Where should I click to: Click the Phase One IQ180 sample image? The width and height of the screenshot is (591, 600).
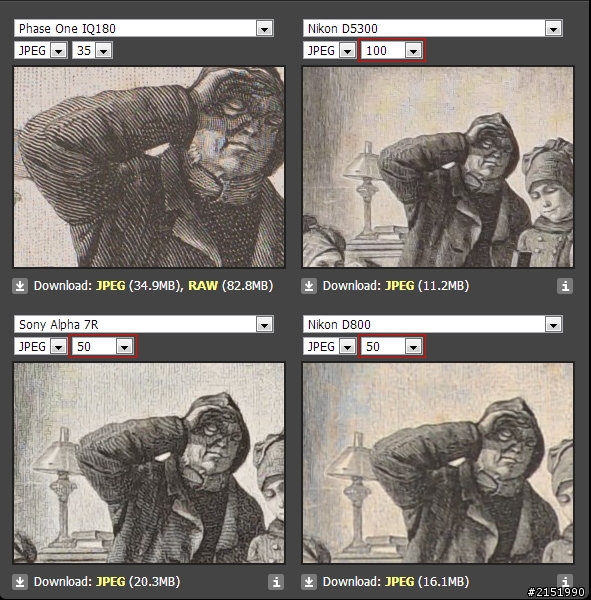tap(149, 167)
